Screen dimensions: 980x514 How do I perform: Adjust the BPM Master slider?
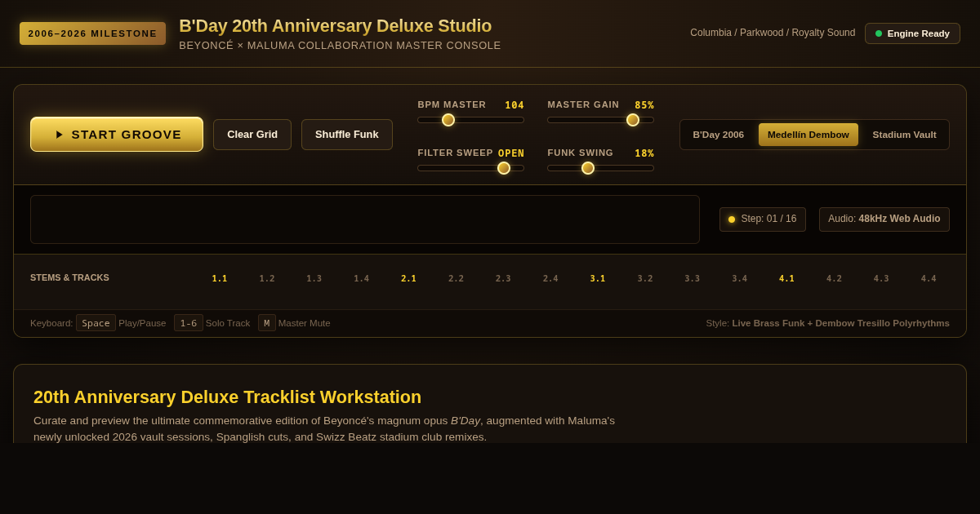[470, 120]
